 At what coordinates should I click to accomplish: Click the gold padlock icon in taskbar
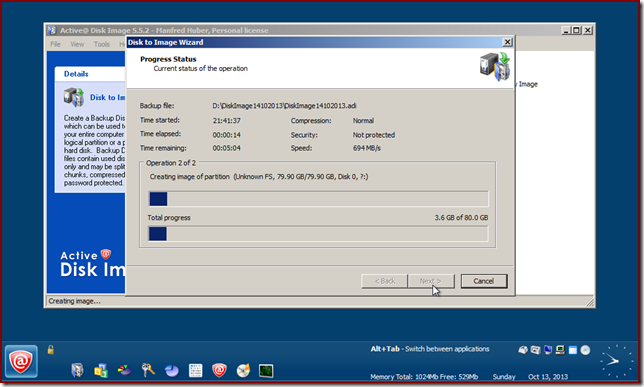tap(51, 350)
